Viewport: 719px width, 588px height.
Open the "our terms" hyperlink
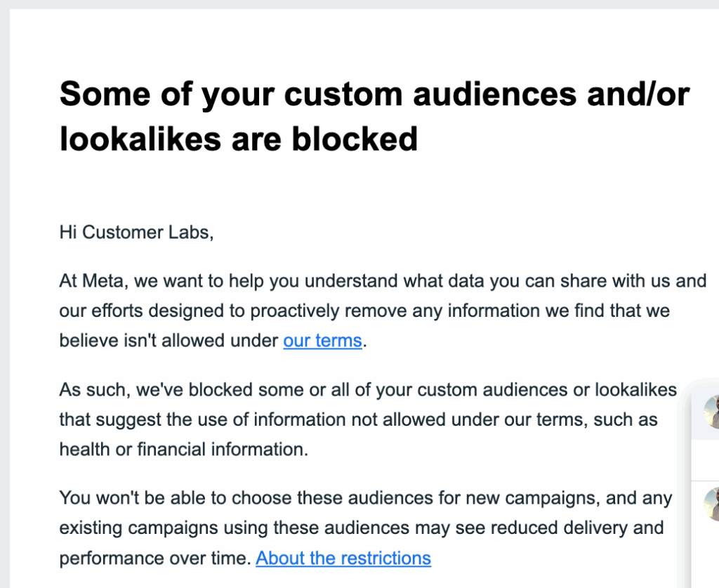pos(322,341)
